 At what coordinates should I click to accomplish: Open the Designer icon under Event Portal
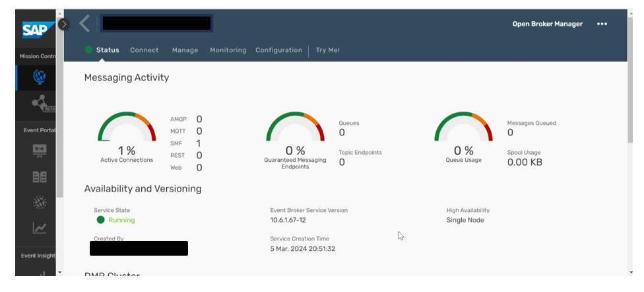40,151
